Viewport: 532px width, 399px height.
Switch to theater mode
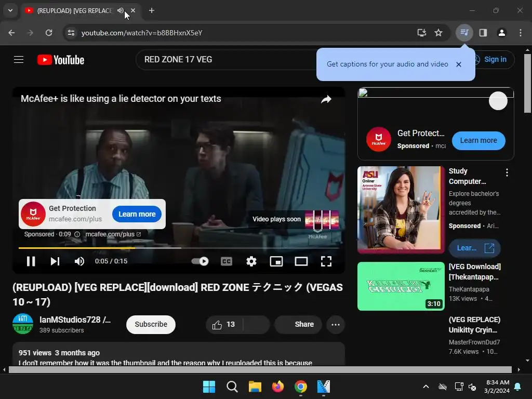pos(301,261)
